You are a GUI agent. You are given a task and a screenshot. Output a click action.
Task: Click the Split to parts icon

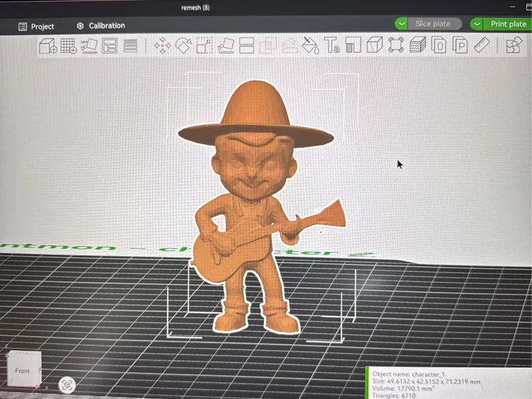point(460,45)
